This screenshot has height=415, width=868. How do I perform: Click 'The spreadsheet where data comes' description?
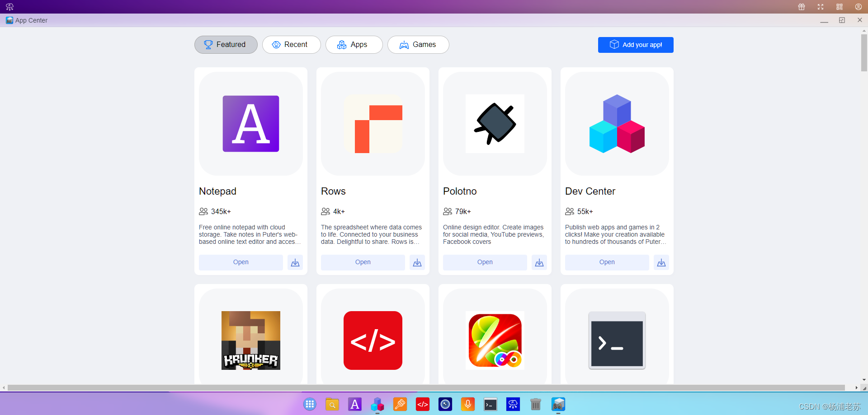[x=371, y=234]
